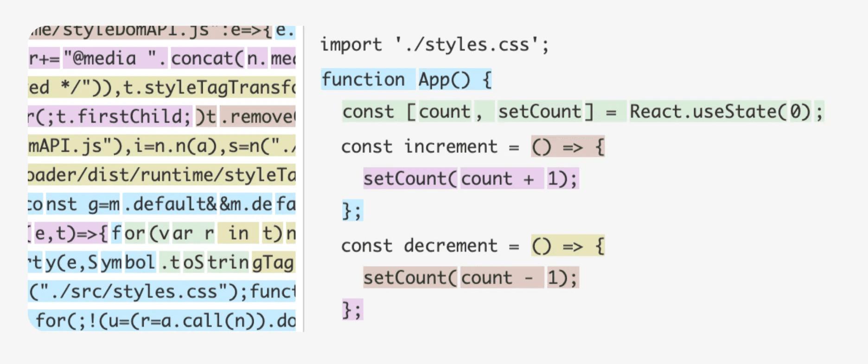Click the 'App() {' token
Viewport: 868px width, 364px height.
tap(455, 79)
